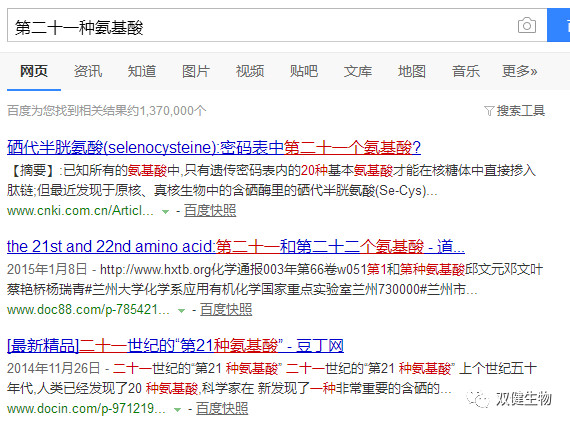
Task: Show more categories via 更多»
Action: tap(519, 71)
